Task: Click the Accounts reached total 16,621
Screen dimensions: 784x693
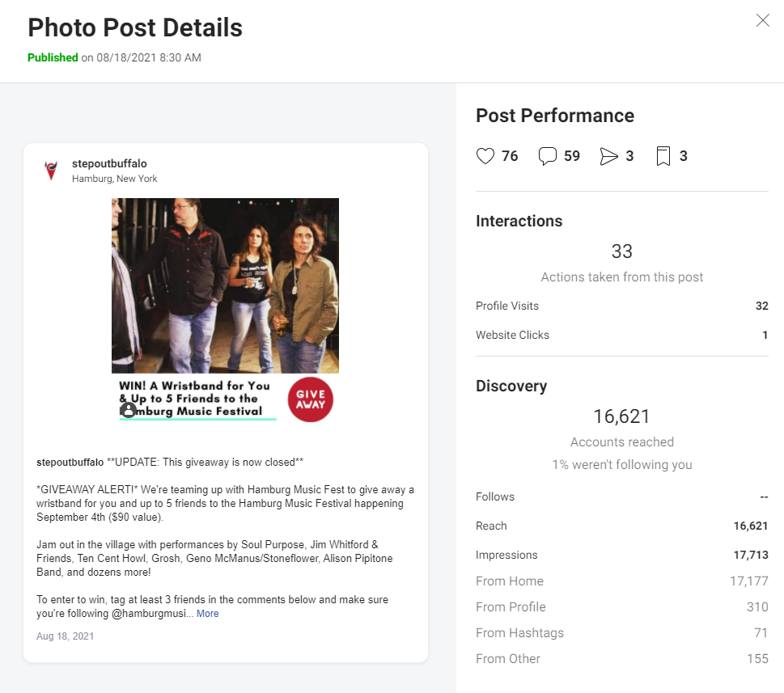Action: point(622,416)
